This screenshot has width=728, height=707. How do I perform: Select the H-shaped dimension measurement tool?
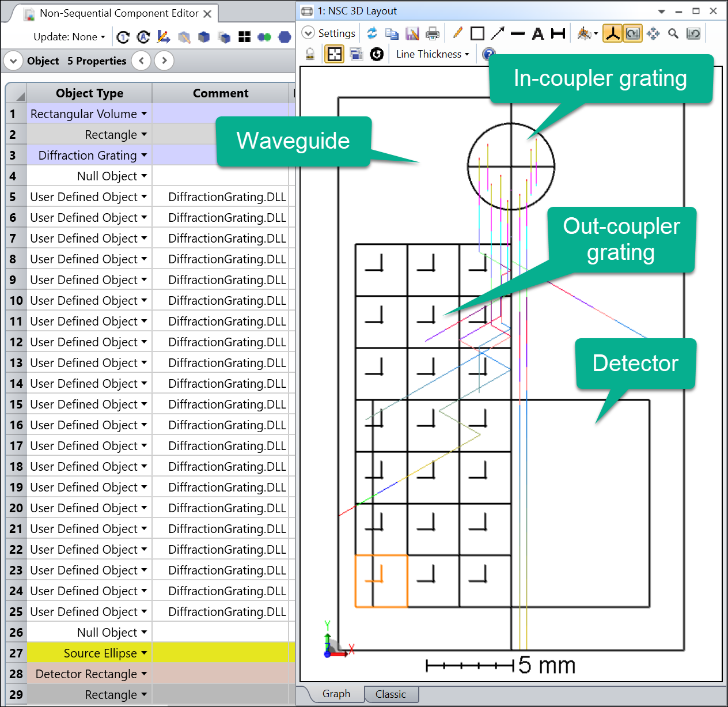pos(558,33)
